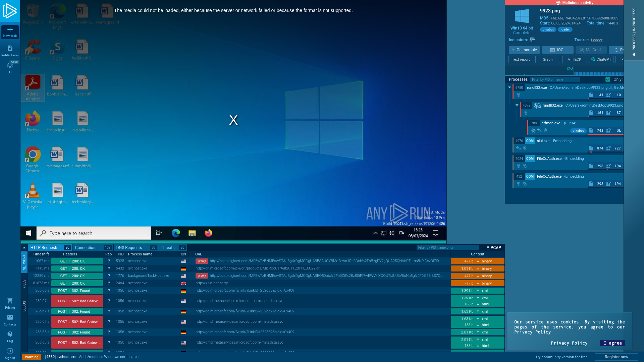
Task: Open the IOC panel
Action: (x=557, y=50)
